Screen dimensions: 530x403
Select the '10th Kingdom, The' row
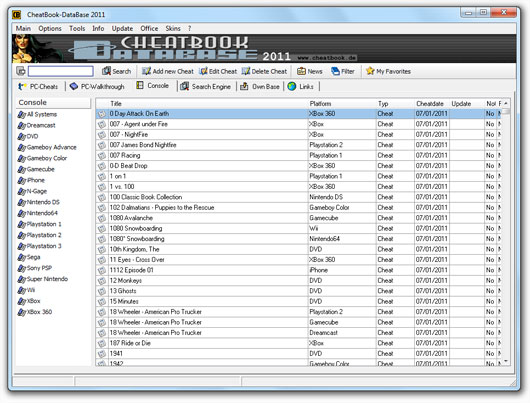tap(299, 249)
